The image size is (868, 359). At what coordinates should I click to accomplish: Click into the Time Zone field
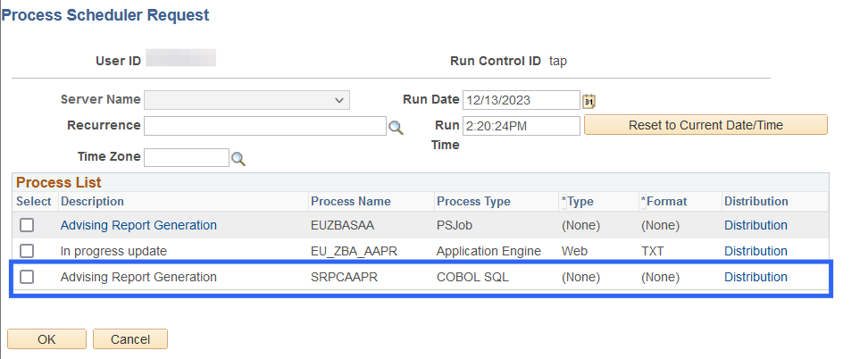coord(187,157)
